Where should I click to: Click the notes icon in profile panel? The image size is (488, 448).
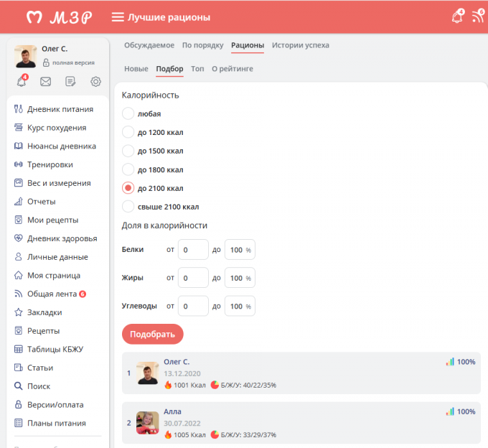[70, 82]
